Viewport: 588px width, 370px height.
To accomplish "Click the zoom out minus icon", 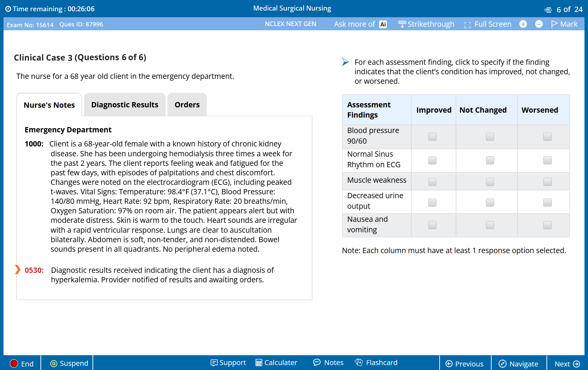I will coord(539,24).
